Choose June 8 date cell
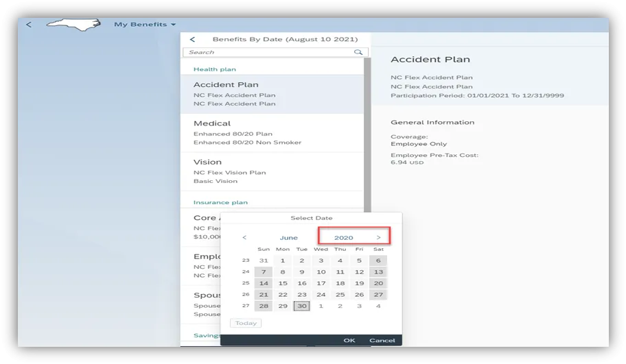Image resolution: width=626 pixels, height=364 pixels. pos(283,272)
